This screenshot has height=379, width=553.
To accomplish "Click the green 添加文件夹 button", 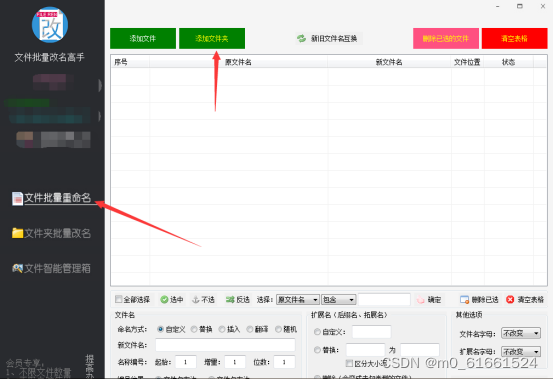I will [212, 38].
